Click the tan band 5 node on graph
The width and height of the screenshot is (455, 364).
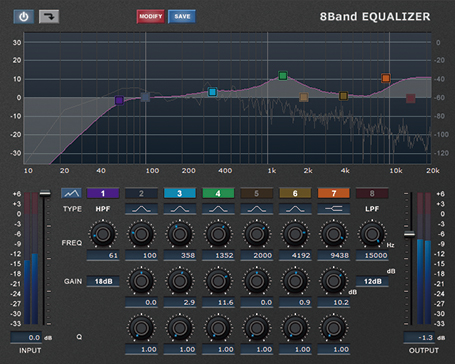(x=304, y=97)
